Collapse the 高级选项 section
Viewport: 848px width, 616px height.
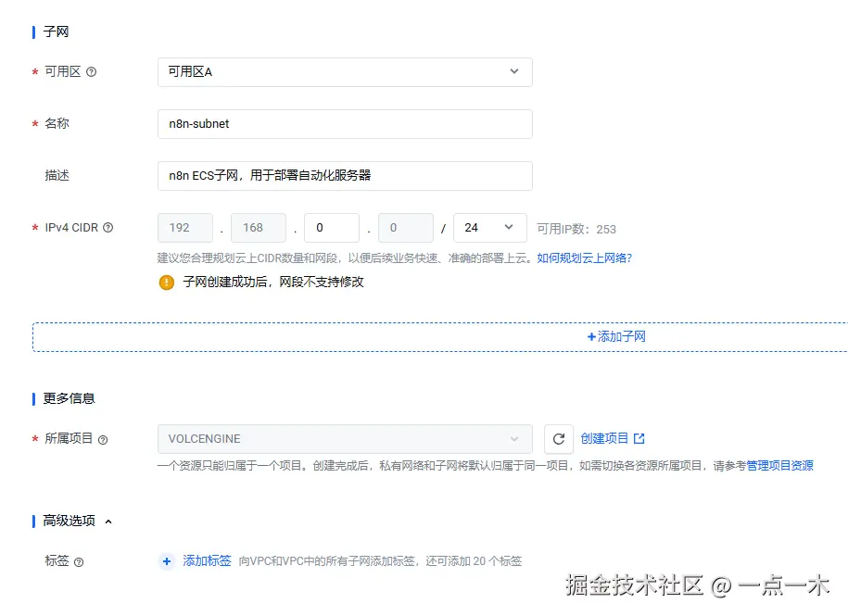point(107,521)
